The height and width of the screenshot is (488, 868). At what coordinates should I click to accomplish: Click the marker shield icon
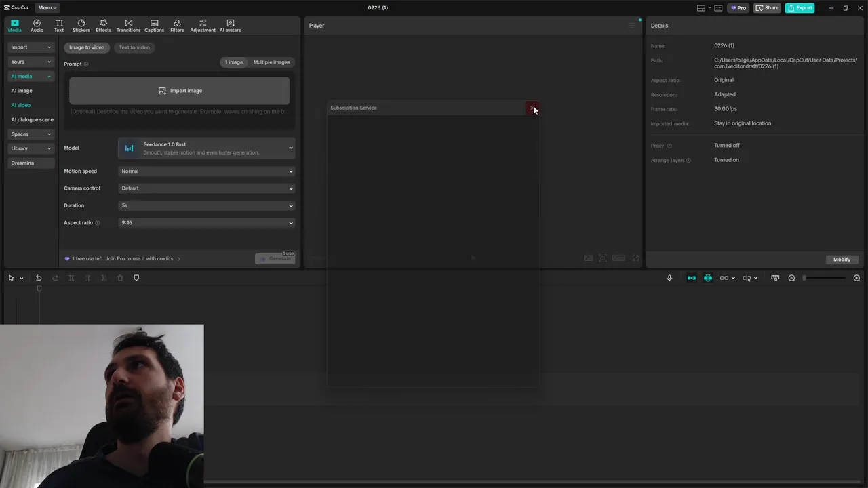pyautogui.click(x=136, y=278)
